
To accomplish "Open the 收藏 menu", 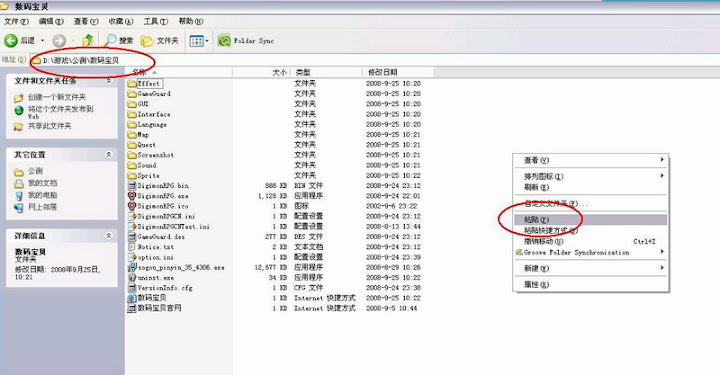I will 121,21.
